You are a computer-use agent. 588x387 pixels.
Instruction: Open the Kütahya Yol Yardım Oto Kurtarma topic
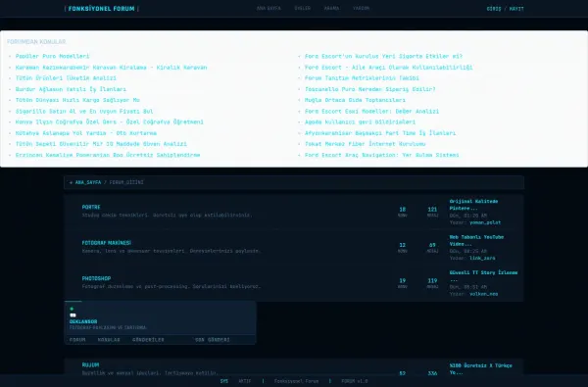click(x=86, y=133)
